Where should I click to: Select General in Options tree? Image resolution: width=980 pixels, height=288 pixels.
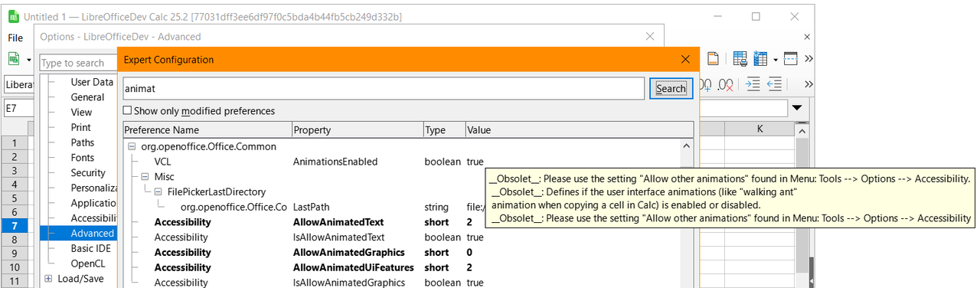coord(87,97)
